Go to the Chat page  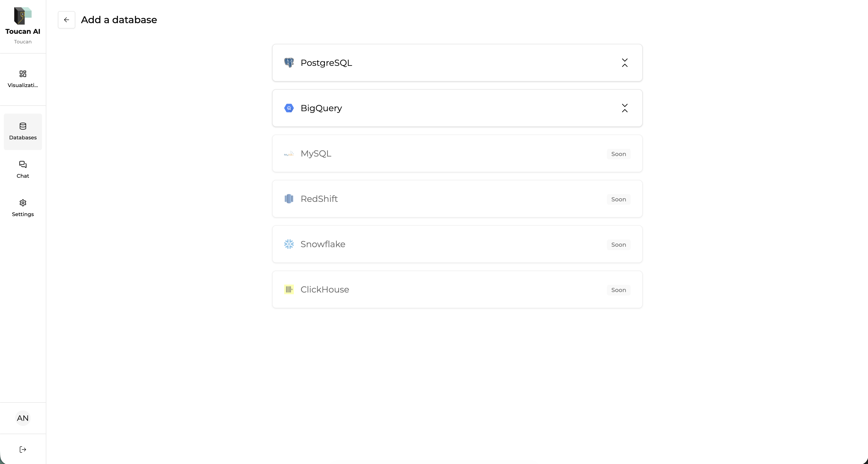pyautogui.click(x=23, y=170)
